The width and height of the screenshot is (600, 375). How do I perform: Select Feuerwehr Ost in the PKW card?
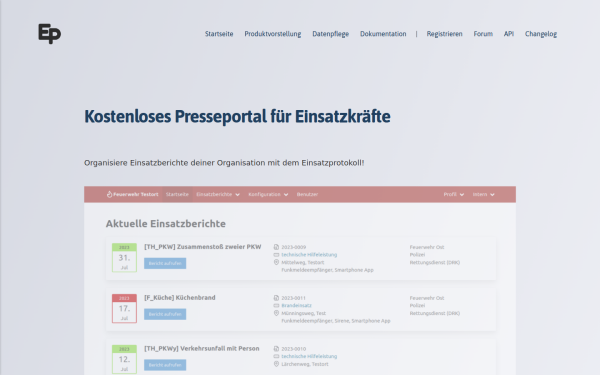(x=427, y=247)
